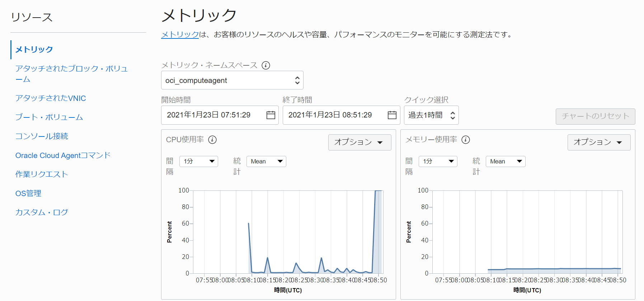Change memory chart 1分 interval dropdown
The width and height of the screenshot is (644, 301).
pos(438,162)
